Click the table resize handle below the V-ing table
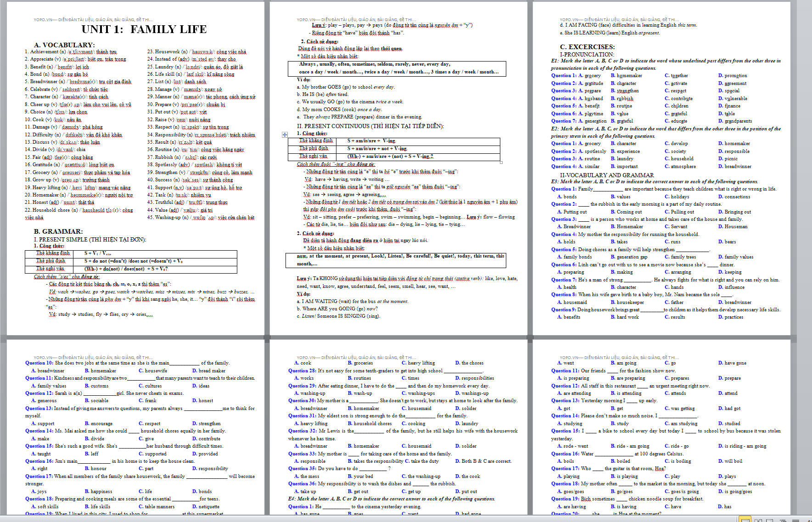Screen dimensions: 812x522 [x=501, y=162]
